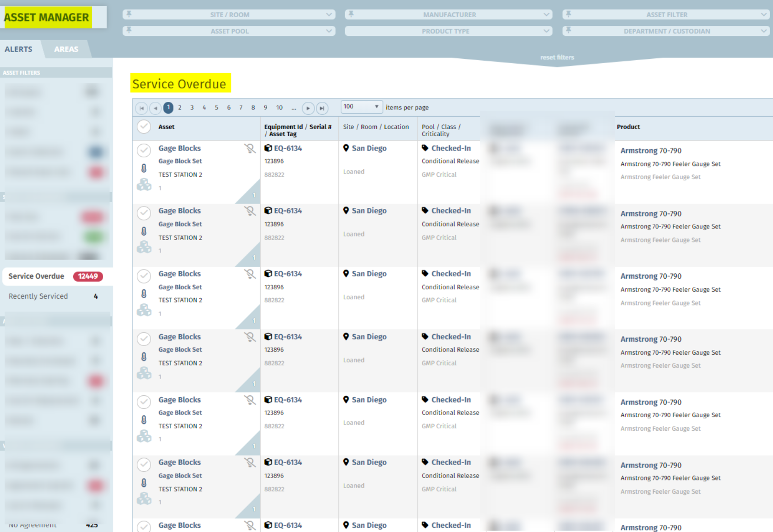Click the Asset Manager logo
This screenshot has width=773, height=532.
click(x=46, y=17)
